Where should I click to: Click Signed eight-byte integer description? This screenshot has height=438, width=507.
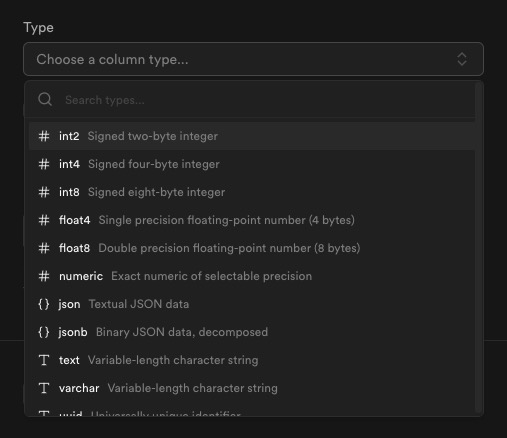tap(156, 192)
